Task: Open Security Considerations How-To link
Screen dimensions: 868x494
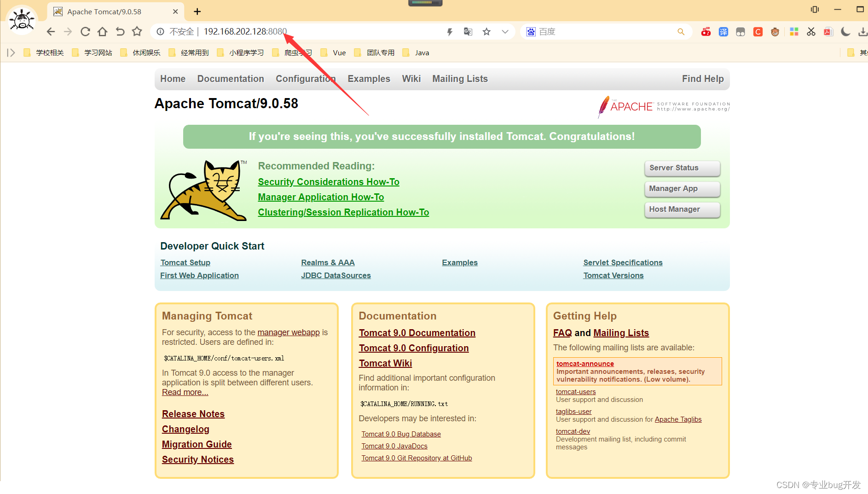Action: (x=329, y=182)
